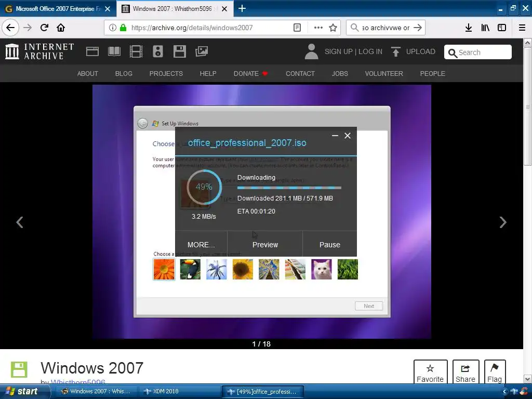Click the green padlock secure icon
This screenshot has width=532, height=399.
(123, 28)
